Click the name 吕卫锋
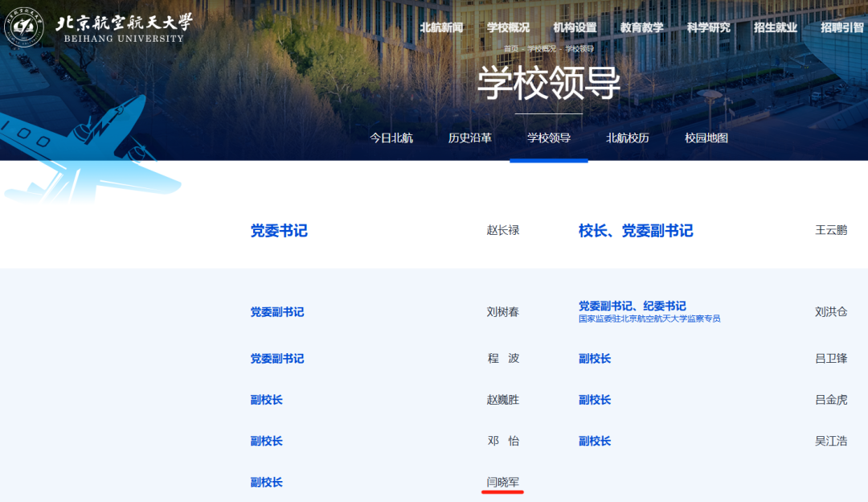The height and width of the screenshot is (502, 868). click(831, 358)
